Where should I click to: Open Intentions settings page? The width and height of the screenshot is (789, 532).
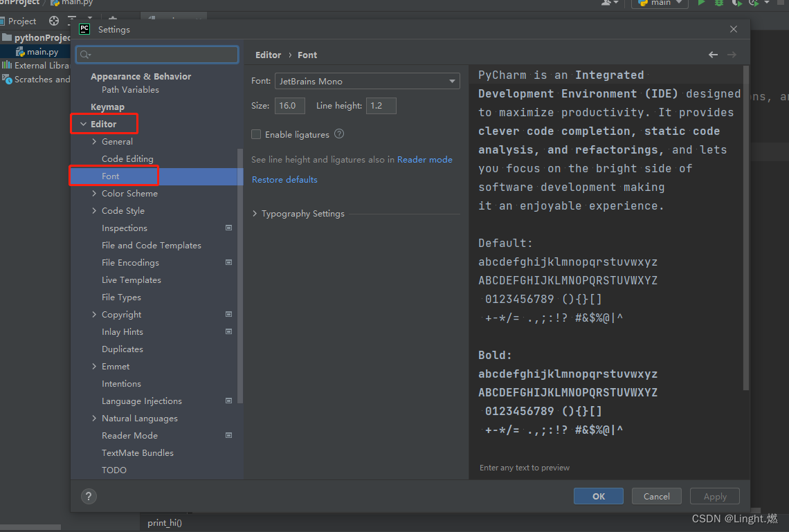(121, 384)
